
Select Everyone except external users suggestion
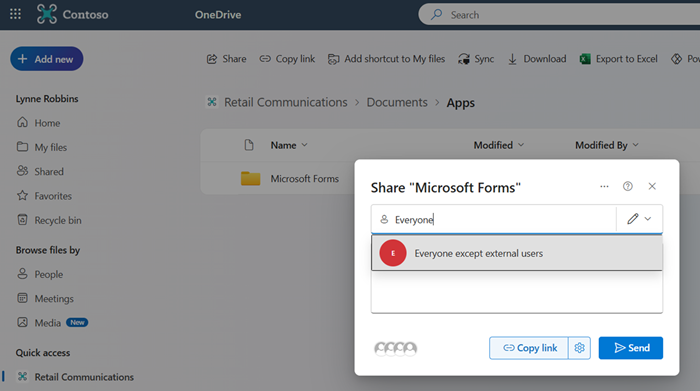[517, 253]
